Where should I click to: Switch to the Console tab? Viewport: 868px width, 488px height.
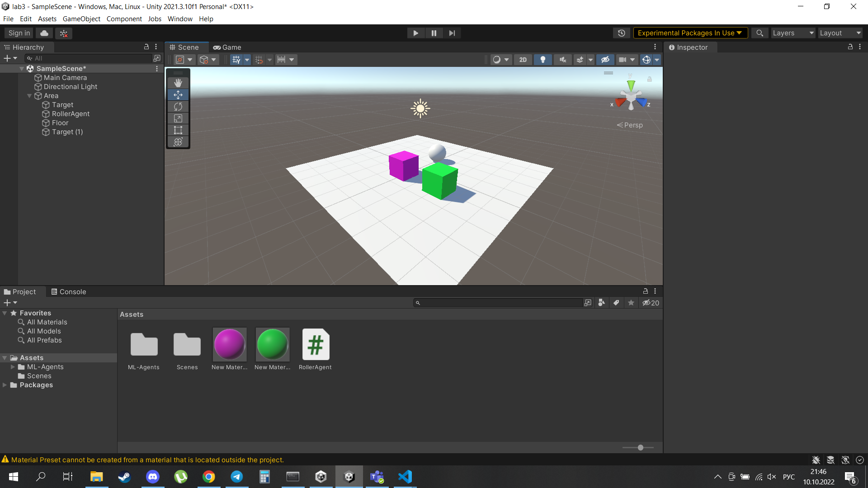[x=69, y=292]
